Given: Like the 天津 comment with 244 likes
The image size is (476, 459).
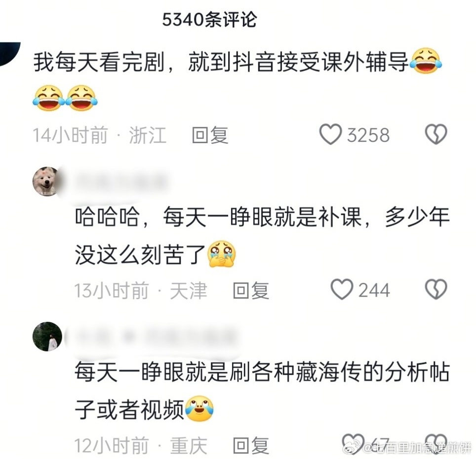Looking at the screenshot, I should 342,289.
